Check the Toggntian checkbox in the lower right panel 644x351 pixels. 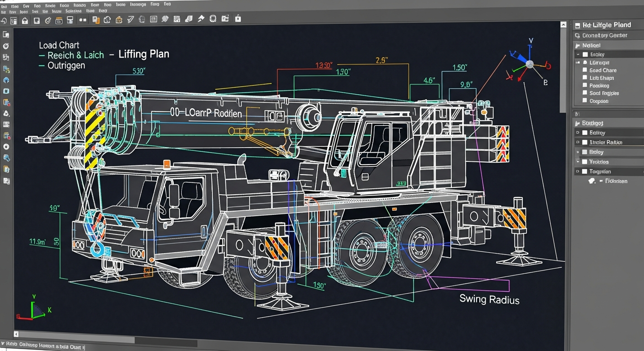(584, 171)
